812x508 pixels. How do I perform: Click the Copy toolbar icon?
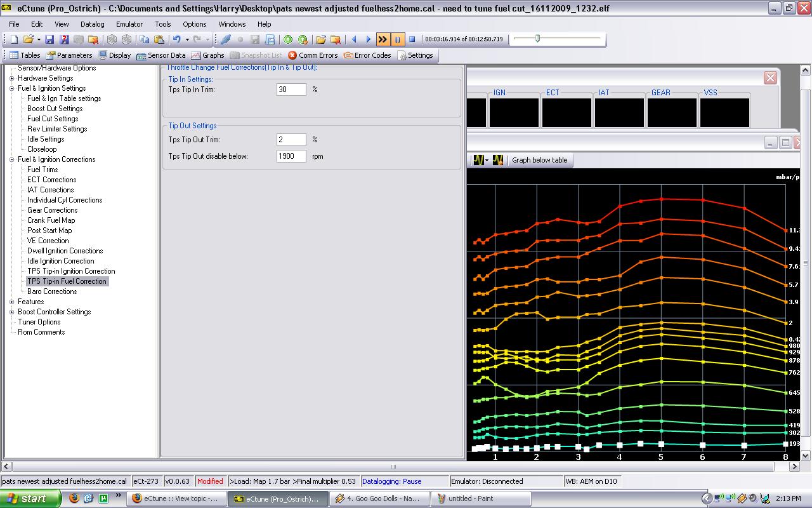click(x=145, y=39)
